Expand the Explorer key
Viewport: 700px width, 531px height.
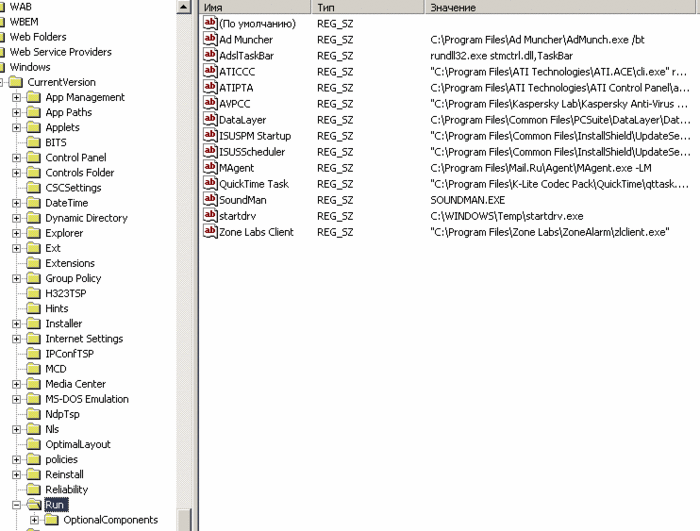tap(17, 233)
